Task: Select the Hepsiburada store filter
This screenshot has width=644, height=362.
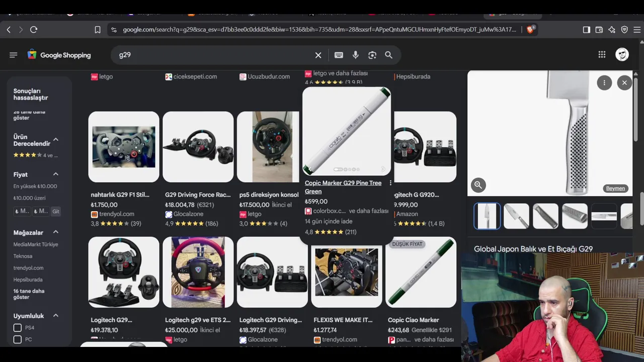Action: 28,280
